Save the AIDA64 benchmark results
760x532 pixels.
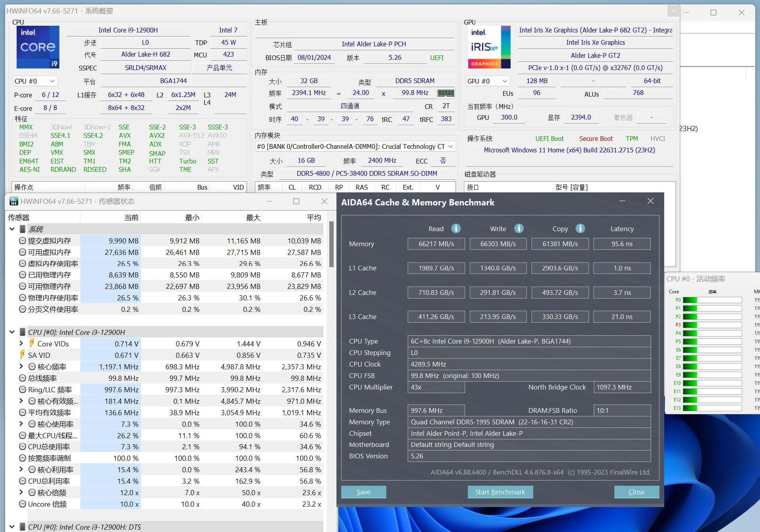click(x=363, y=492)
